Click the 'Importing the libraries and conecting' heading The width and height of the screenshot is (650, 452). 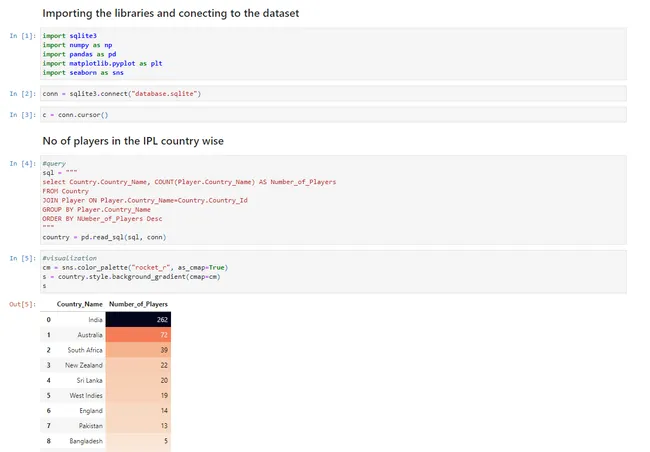170,13
